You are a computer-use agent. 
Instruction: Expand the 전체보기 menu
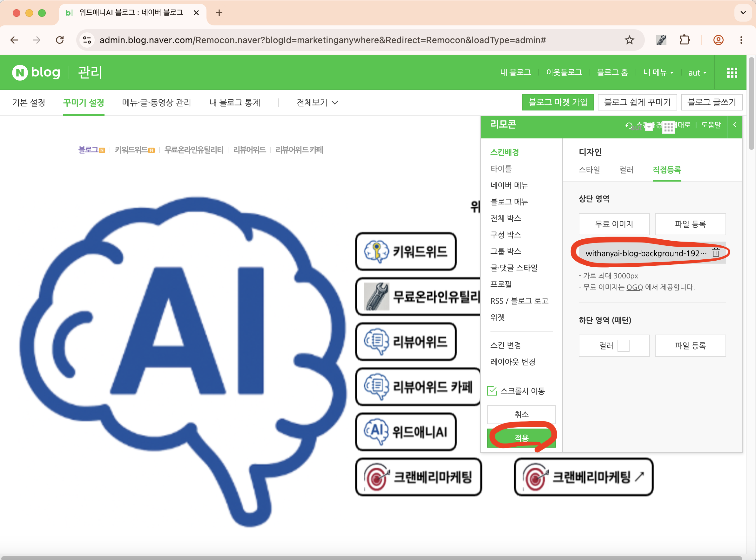[x=317, y=102]
